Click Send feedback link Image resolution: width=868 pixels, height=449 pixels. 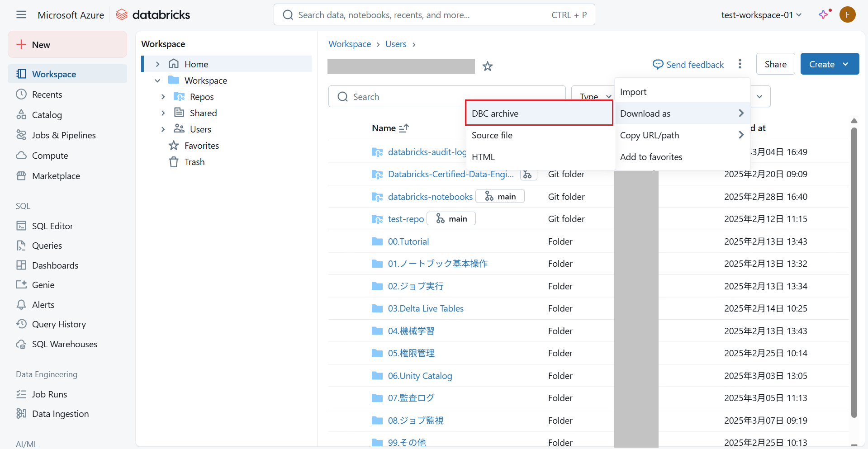coord(688,65)
